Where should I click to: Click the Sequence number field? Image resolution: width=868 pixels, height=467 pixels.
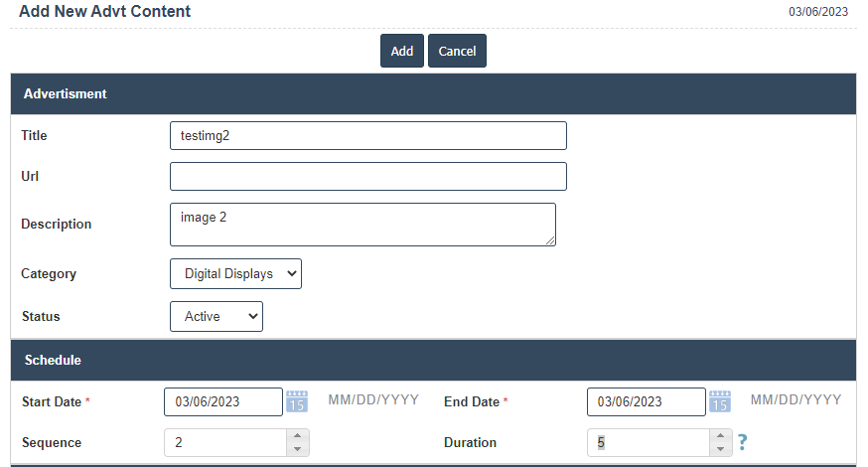[225, 443]
